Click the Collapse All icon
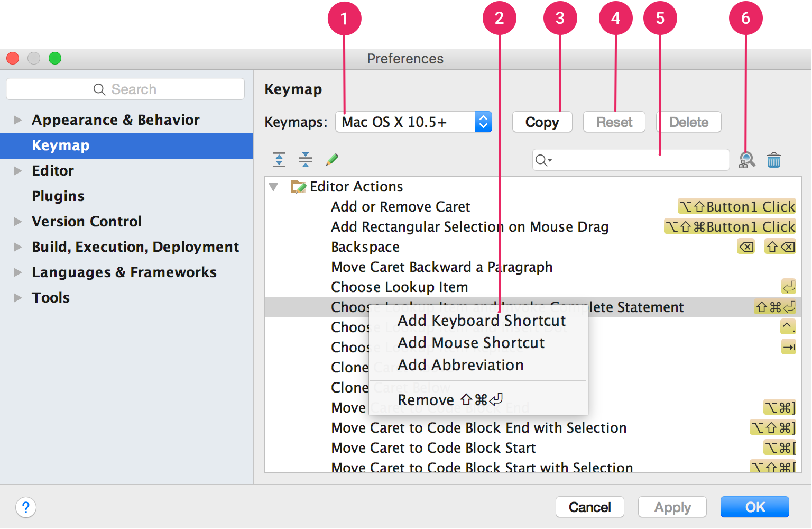The height and width of the screenshot is (529, 812). [x=306, y=159]
